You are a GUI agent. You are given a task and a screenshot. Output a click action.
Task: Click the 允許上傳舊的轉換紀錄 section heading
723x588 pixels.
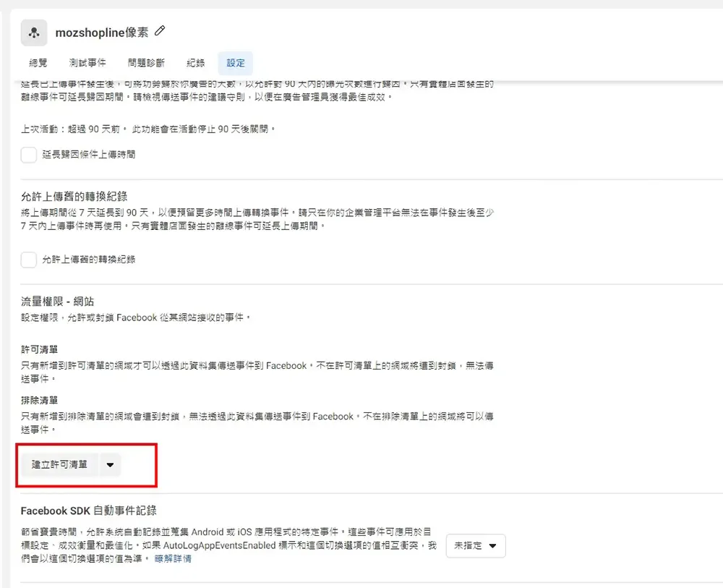point(74,197)
